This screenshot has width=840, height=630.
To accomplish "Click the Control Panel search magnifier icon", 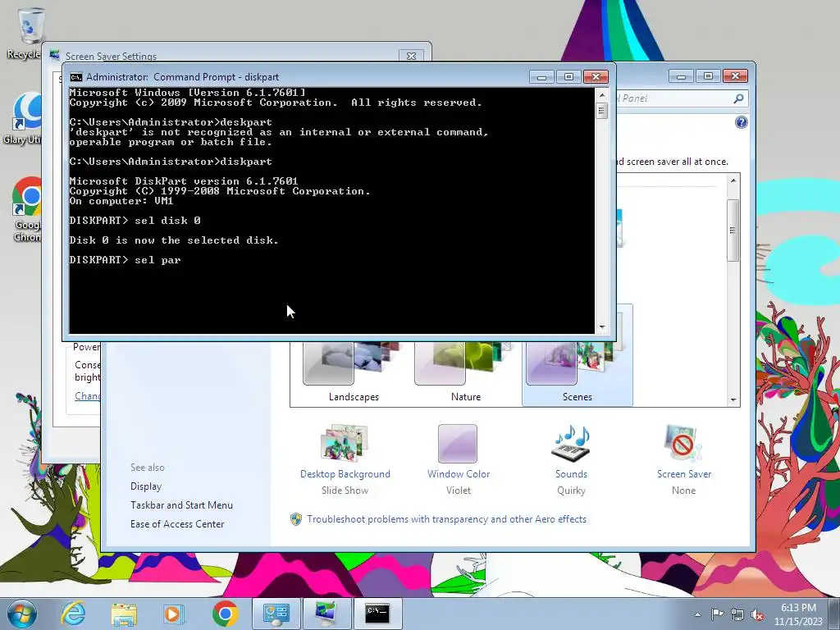I will (x=738, y=98).
